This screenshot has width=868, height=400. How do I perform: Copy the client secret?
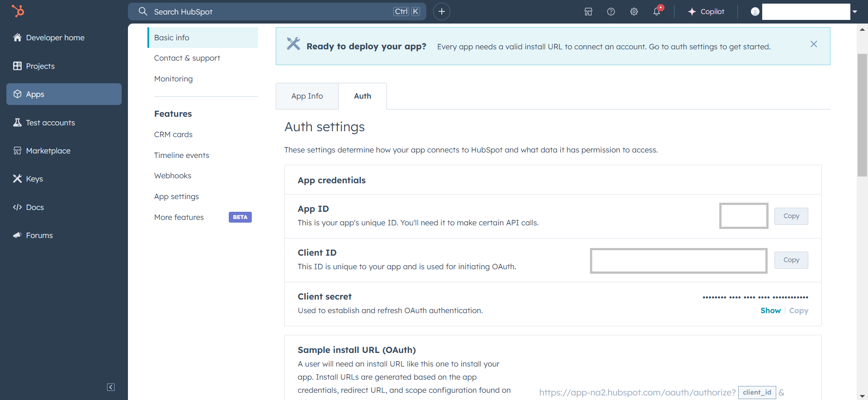[799, 310]
